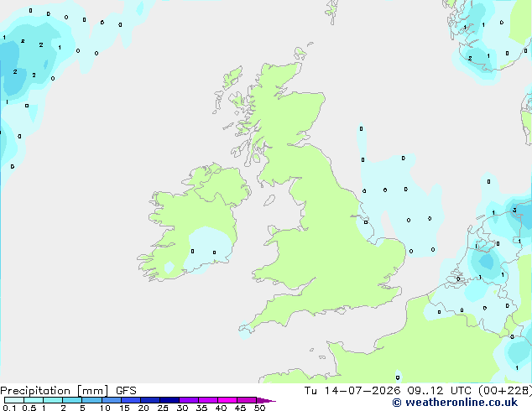Click the Isle of Man outline

(269, 200)
